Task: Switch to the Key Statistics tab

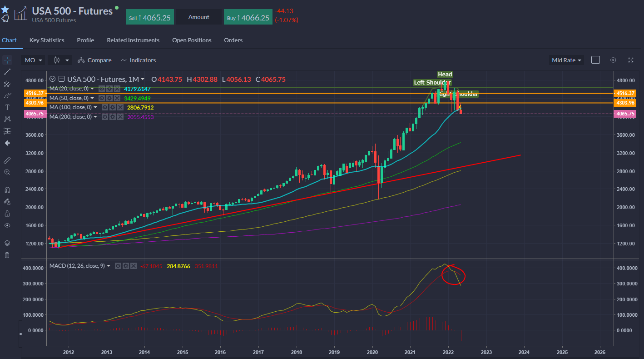Action: point(47,40)
